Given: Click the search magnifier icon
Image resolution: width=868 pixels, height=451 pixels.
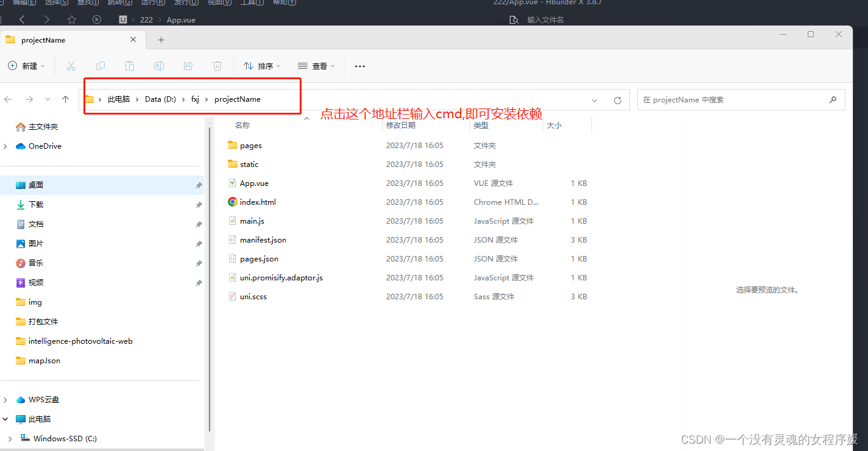Looking at the screenshot, I should (x=833, y=99).
